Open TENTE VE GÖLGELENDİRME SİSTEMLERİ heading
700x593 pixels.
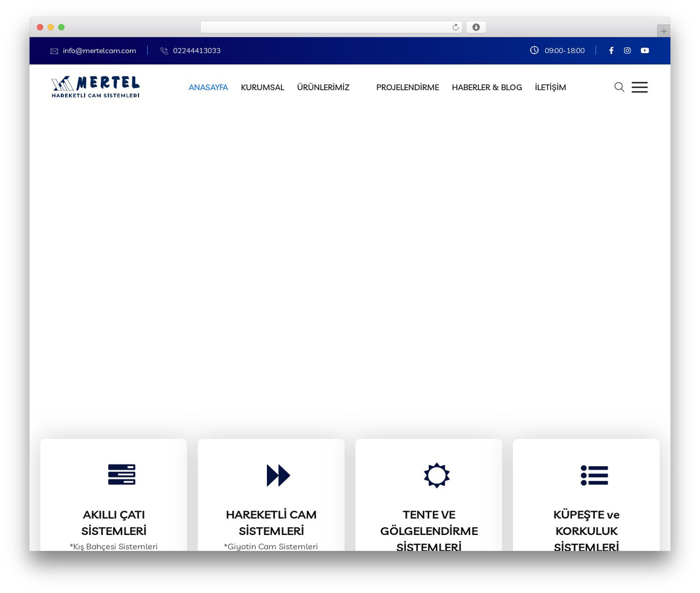pos(429,530)
